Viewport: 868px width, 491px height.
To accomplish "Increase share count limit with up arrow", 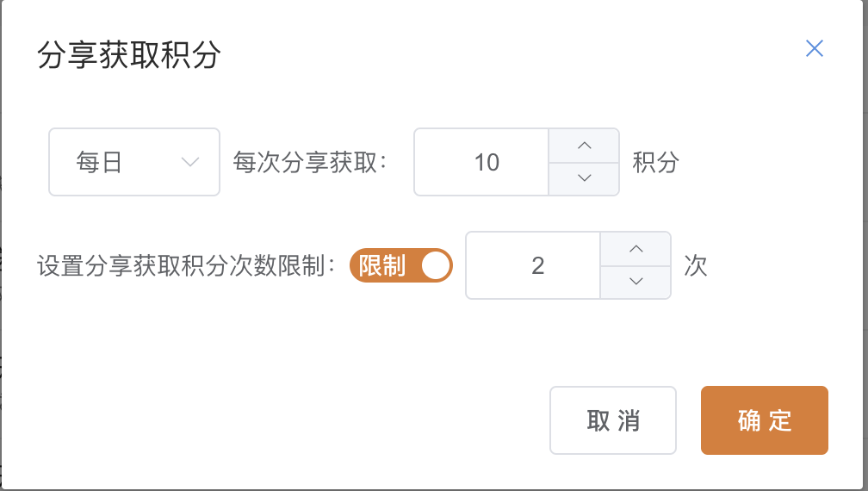I will tap(636, 249).
